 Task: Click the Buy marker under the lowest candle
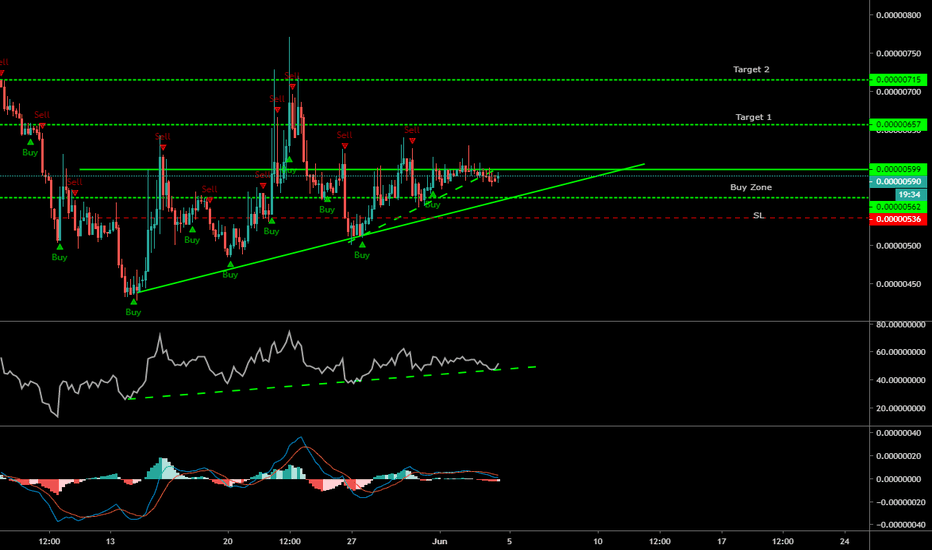[133, 307]
